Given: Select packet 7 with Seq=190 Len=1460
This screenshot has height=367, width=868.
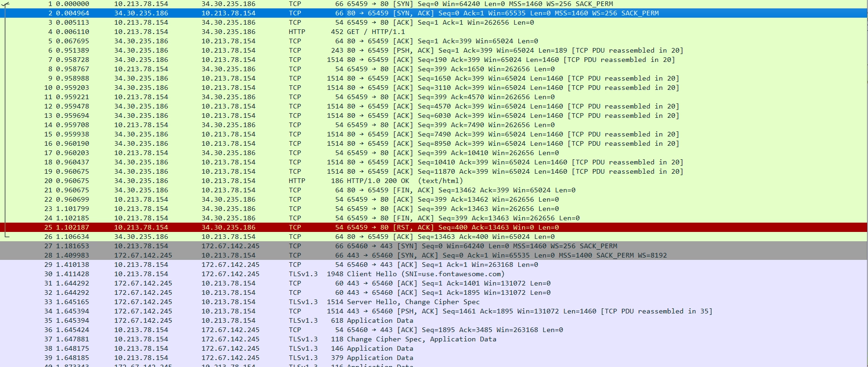Looking at the screenshot, I should [434, 60].
